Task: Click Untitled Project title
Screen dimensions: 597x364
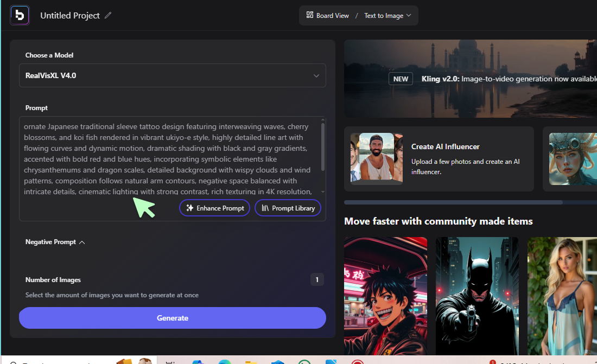Action: pos(70,16)
